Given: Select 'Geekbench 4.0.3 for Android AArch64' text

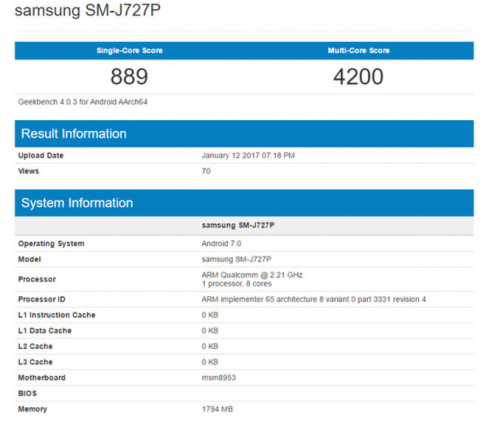Looking at the screenshot, I should 83,102.
